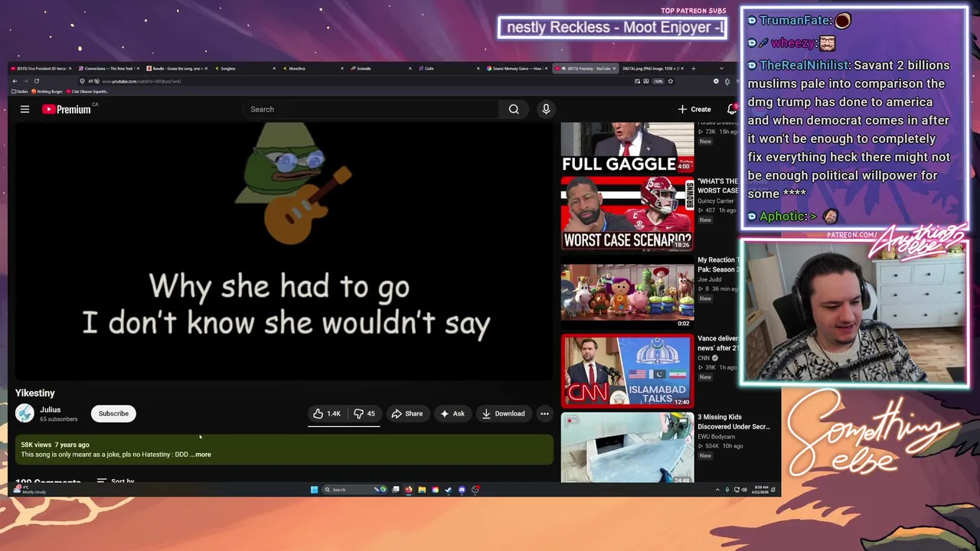
Task: Focus the YouTube search box
Action: point(371,109)
